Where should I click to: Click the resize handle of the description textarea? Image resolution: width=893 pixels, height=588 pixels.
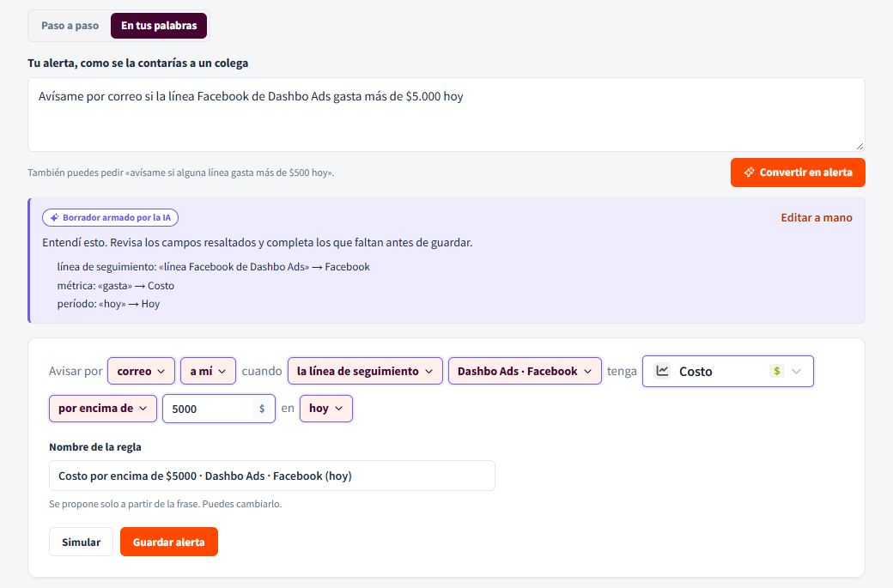[860, 146]
